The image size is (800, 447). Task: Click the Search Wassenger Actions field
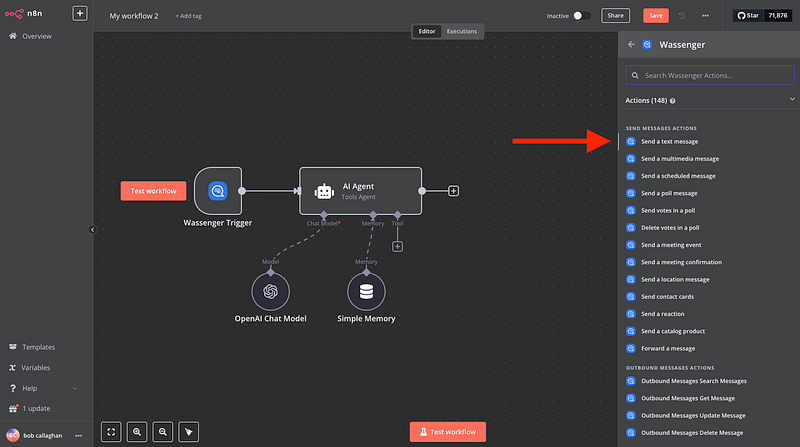[710, 76]
